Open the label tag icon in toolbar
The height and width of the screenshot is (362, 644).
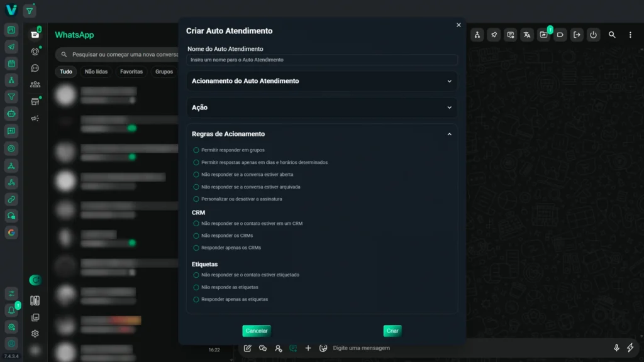560,35
